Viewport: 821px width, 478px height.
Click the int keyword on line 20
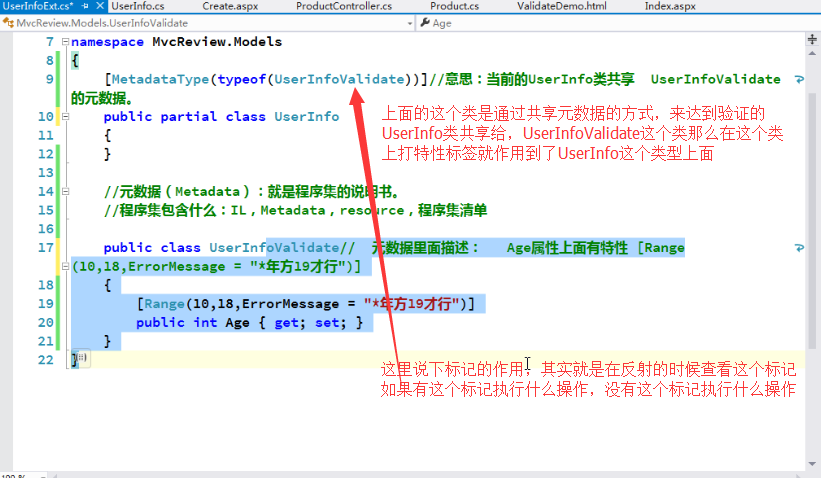pyautogui.click(x=205, y=323)
